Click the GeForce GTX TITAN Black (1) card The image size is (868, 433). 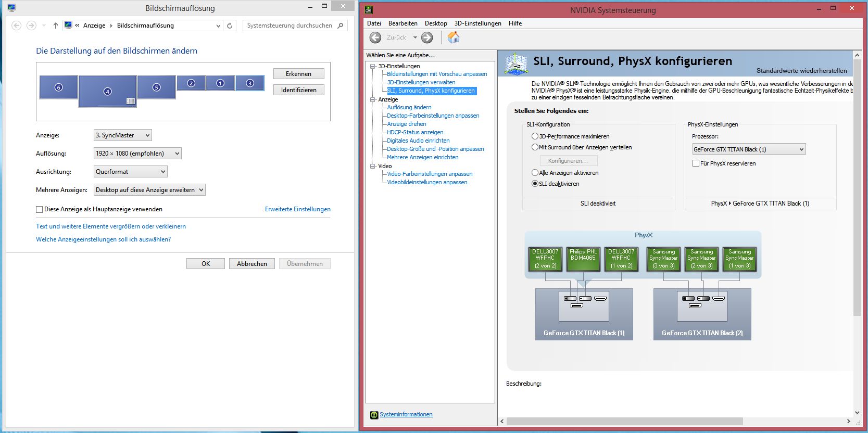[x=584, y=314]
